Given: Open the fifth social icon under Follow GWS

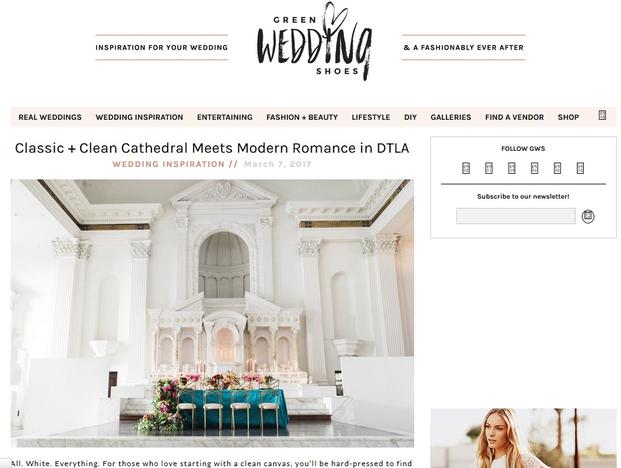Looking at the screenshot, I should pos(557,168).
